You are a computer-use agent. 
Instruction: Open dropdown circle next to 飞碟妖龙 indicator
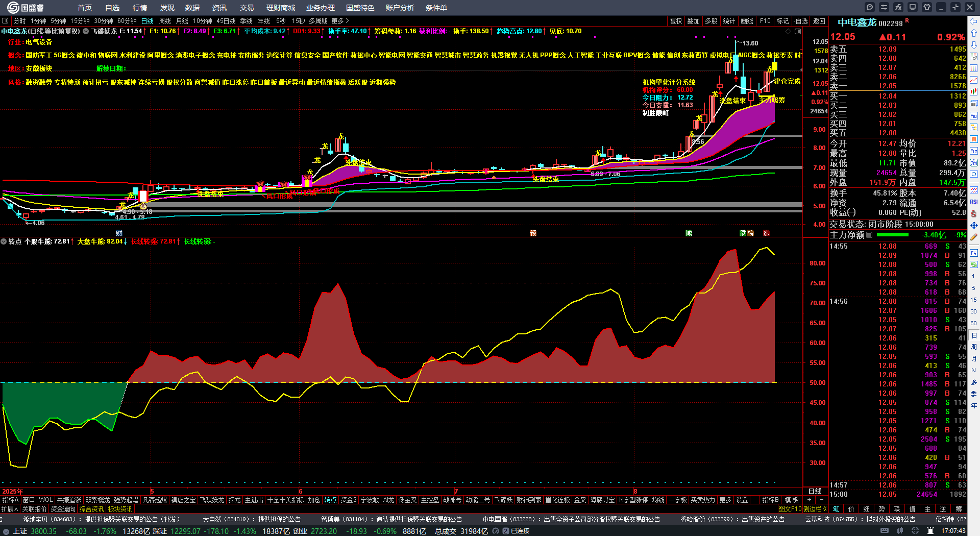(86, 31)
